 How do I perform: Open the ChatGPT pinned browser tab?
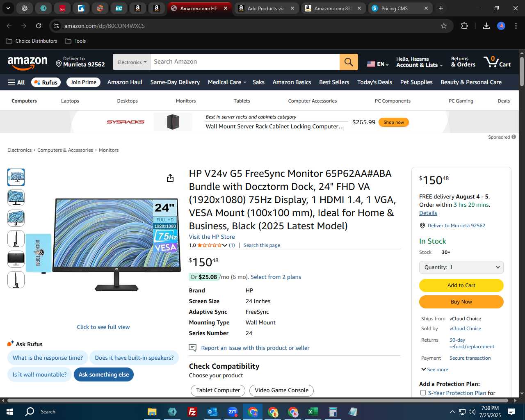(25, 8)
